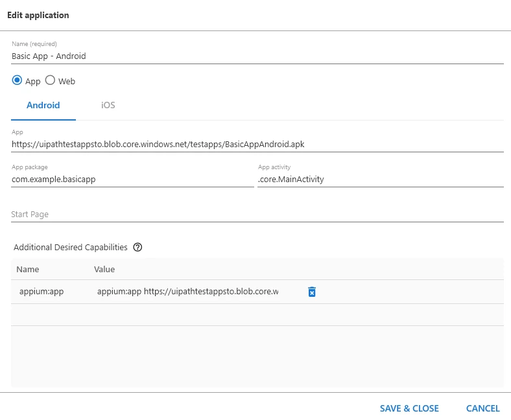Image resolution: width=511 pixels, height=420 pixels.
Task: Click the empty new capability row
Action: [x=257, y=315]
